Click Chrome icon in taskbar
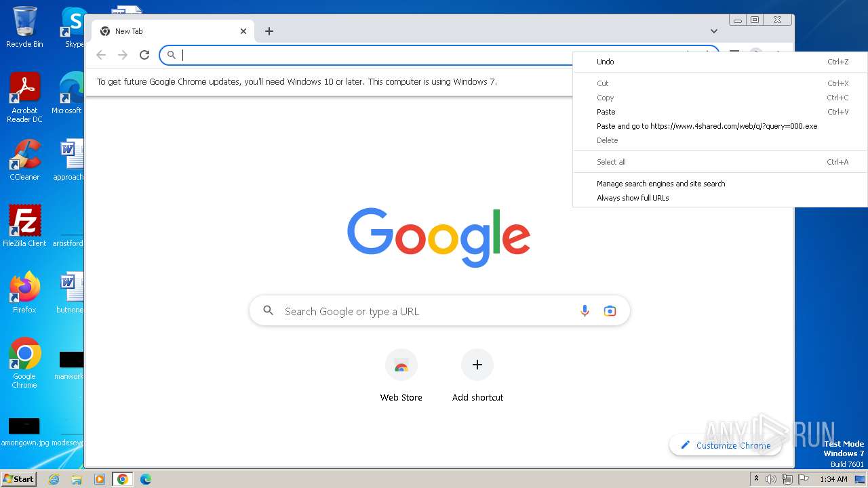The image size is (868, 488). click(122, 479)
